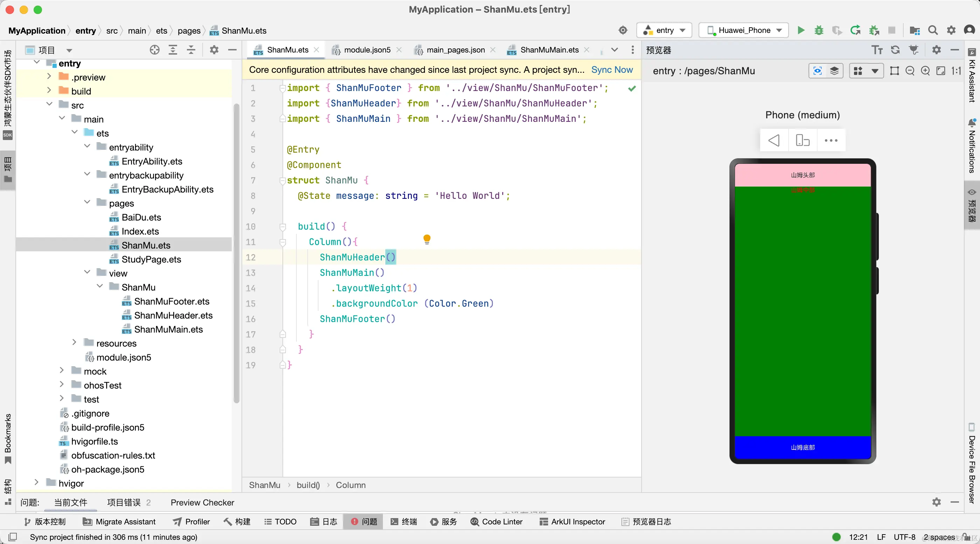Click the green Run play button
Viewport: 980px width, 544px height.
tap(801, 30)
